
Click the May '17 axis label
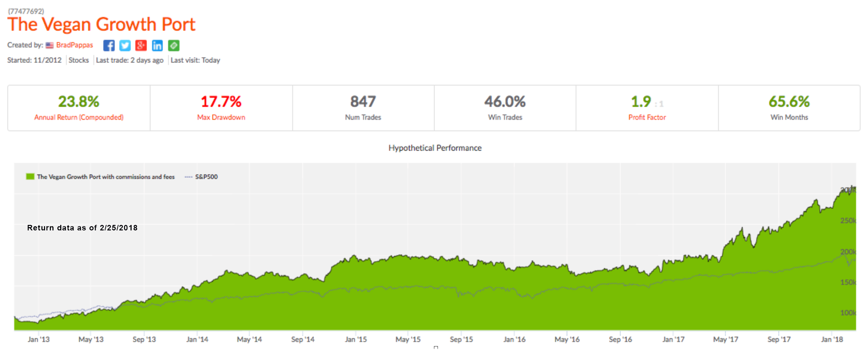725,340
